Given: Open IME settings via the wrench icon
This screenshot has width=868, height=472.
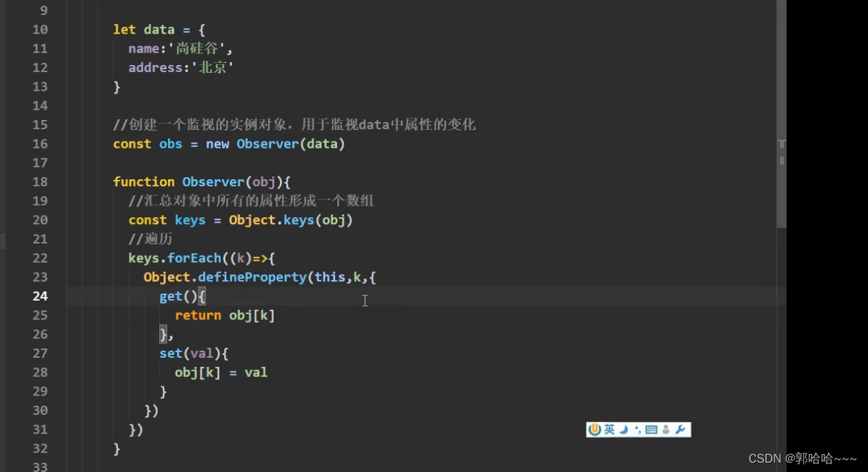Looking at the screenshot, I should (681, 429).
